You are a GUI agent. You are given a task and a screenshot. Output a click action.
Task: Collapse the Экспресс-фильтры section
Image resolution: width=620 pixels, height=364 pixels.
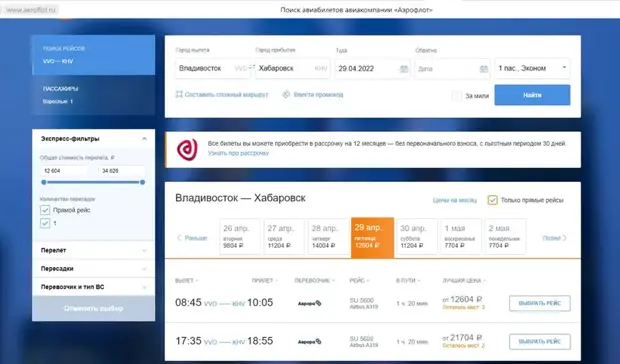(144, 139)
